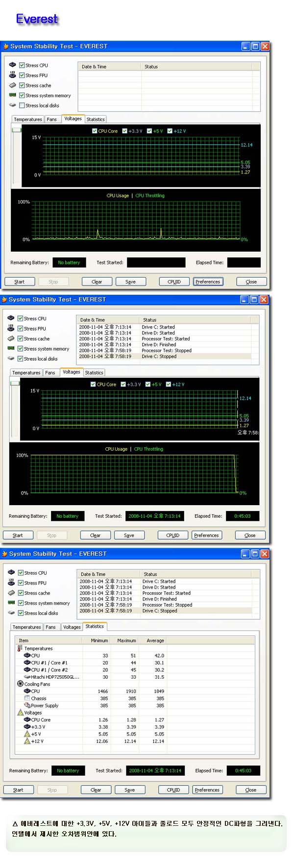Click 'No battery' indicator in top window
294x868 pixels.
[x=69, y=262]
